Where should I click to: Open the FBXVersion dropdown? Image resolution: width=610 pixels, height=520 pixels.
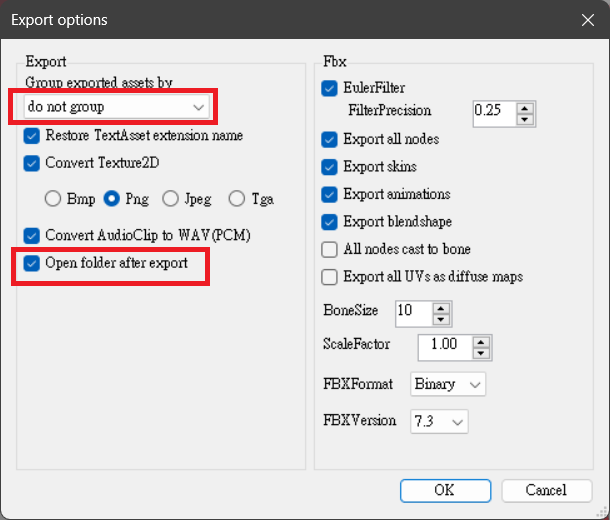tap(439, 422)
